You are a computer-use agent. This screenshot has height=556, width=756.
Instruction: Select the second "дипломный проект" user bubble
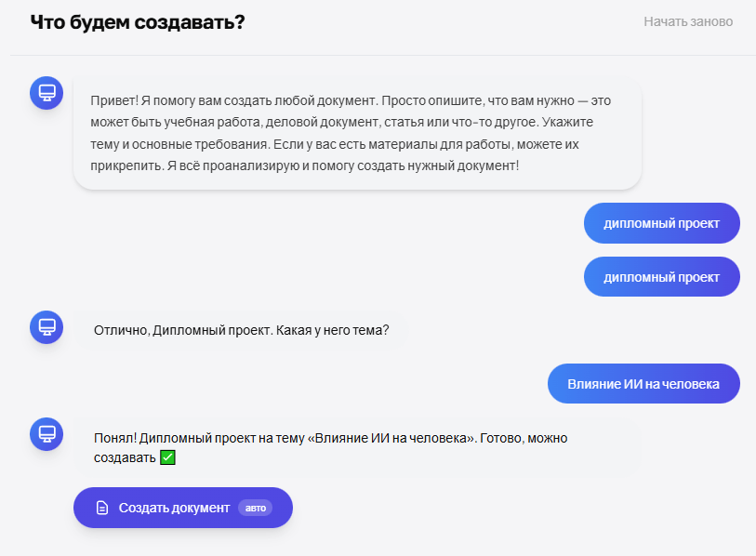[x=661, y=277]
